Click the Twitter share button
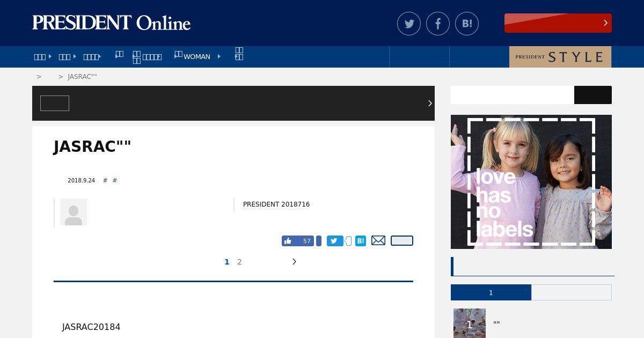 (335, 241)
